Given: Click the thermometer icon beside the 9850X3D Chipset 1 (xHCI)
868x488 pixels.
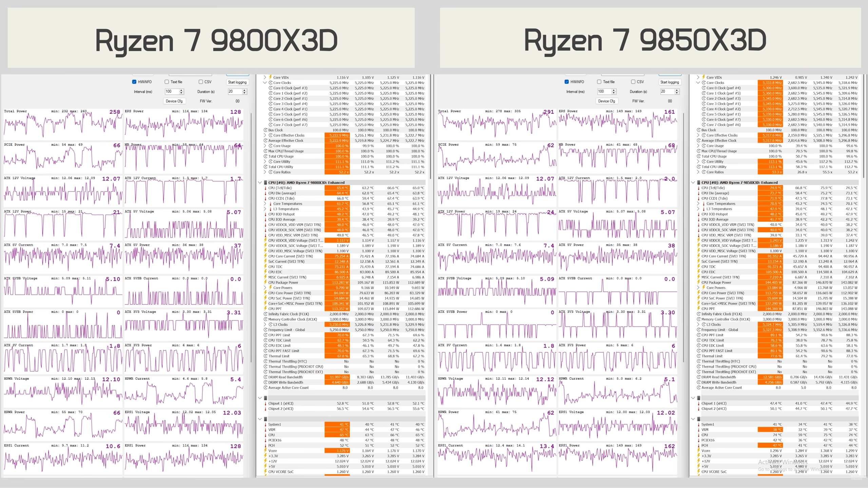Looking at the screenshot, I should [699, 404].
